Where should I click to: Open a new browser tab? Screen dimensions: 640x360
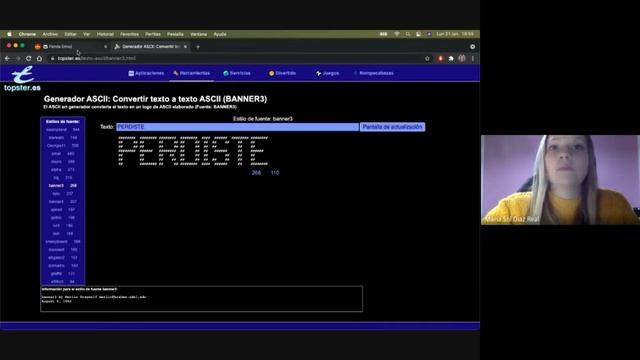tap(198, 47)
